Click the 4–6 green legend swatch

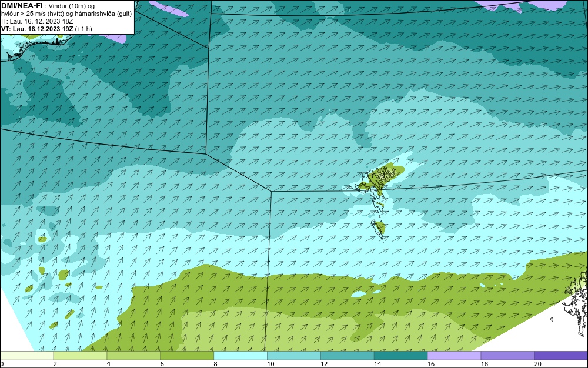click(x=133, y=356)
